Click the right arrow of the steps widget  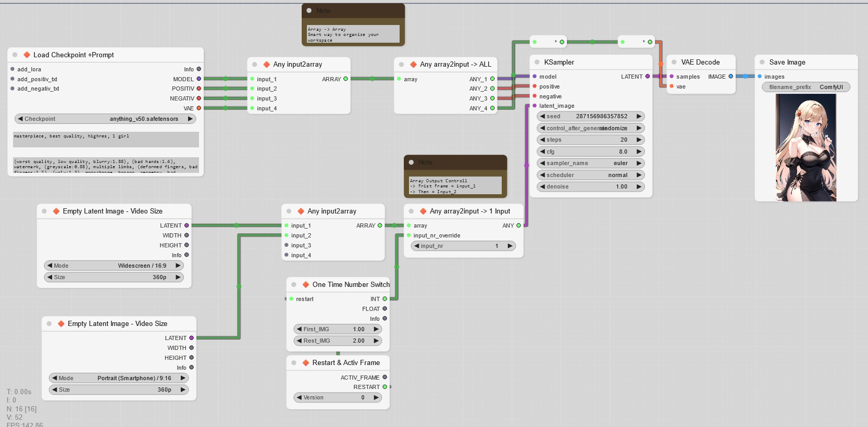click(x=639, y=140)
